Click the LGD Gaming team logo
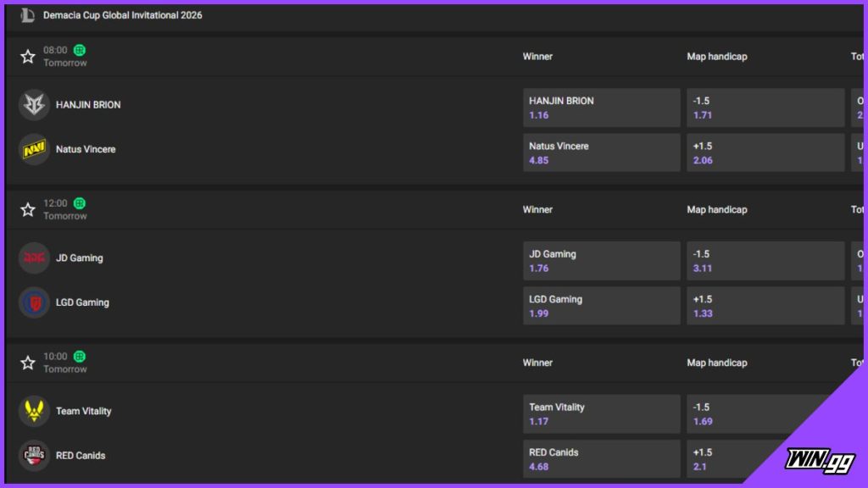Screen dimensions: 868x488 [x=34, y=302]
